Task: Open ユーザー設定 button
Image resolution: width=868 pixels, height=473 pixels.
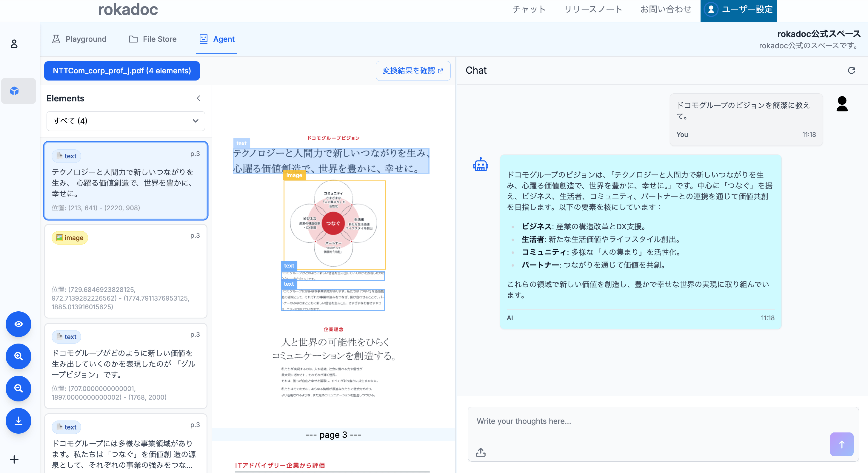Action: pyautogui.click(x=739, y=10)
